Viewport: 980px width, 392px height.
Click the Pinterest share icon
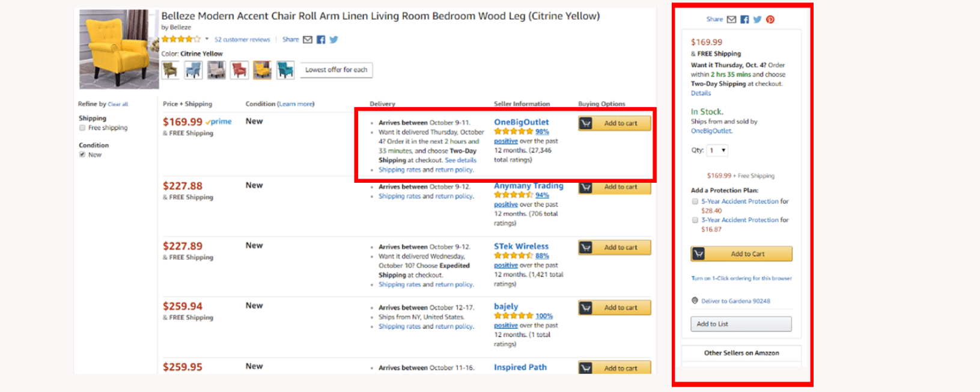point(770,19)
